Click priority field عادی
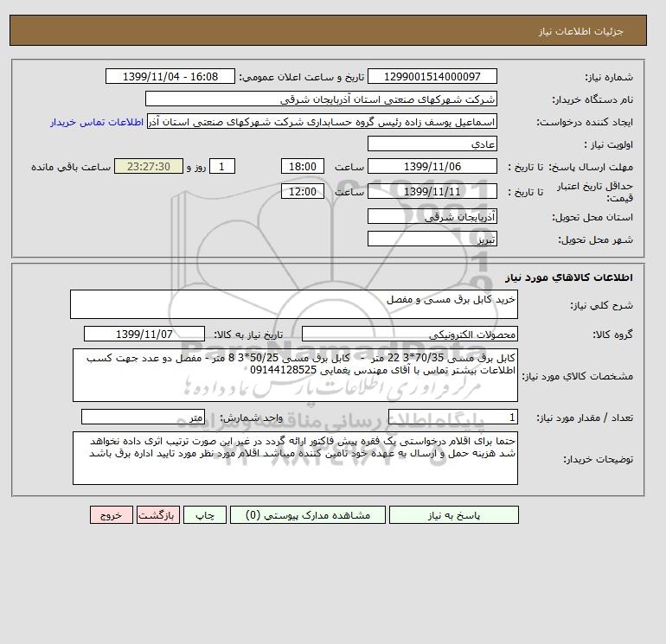The width and height of the screenshot is (666, 644). [x=432, y=143]
